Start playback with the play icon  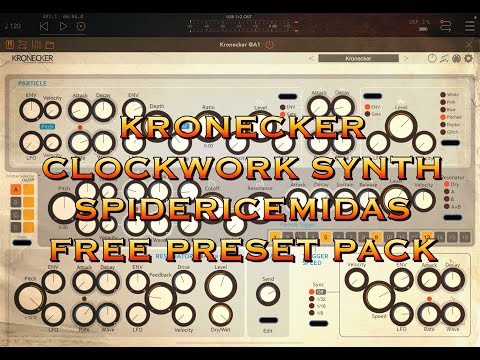coord(63,26)
